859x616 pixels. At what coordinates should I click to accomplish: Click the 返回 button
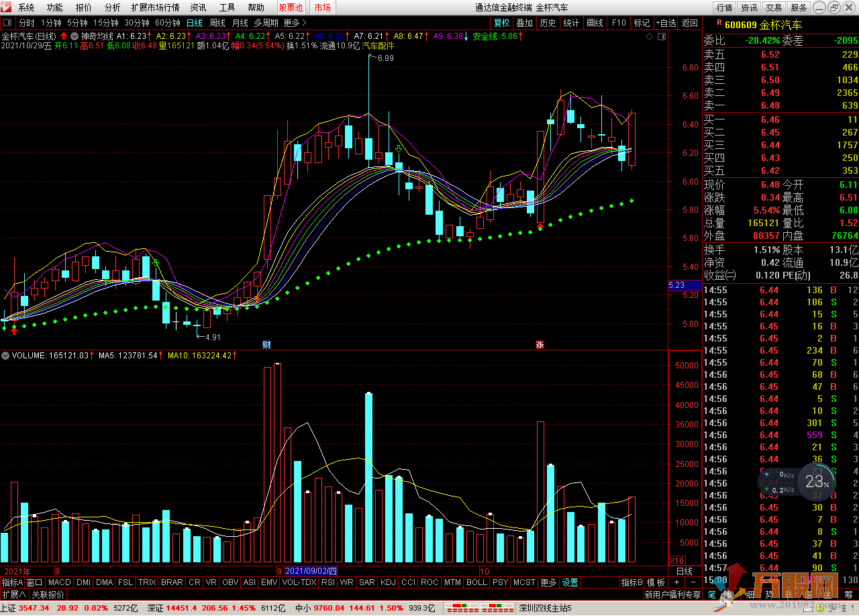[x=690, y=23]
